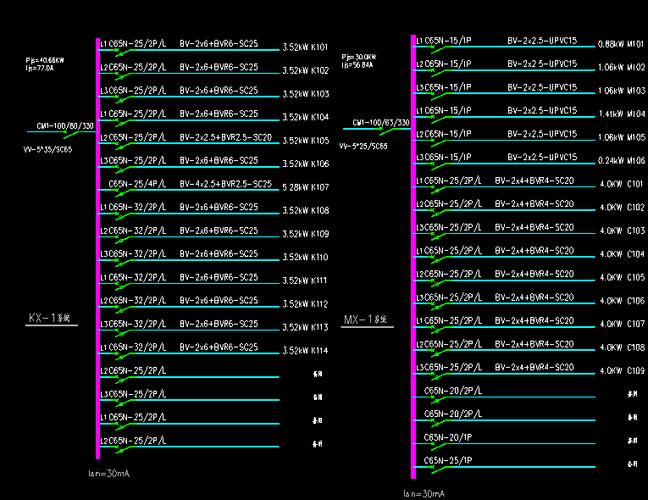Image resolution: width=648 pixels, height=500 pixels.
Task: Click the Pjs=40.66kW load calculation text
Action: [45, 60]
